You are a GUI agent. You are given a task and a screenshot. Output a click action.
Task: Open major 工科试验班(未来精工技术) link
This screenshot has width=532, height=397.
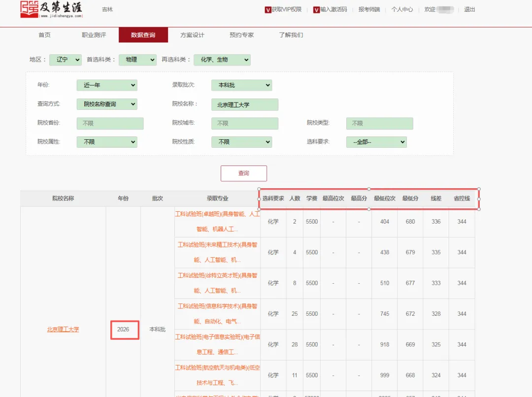pos(218,253)
